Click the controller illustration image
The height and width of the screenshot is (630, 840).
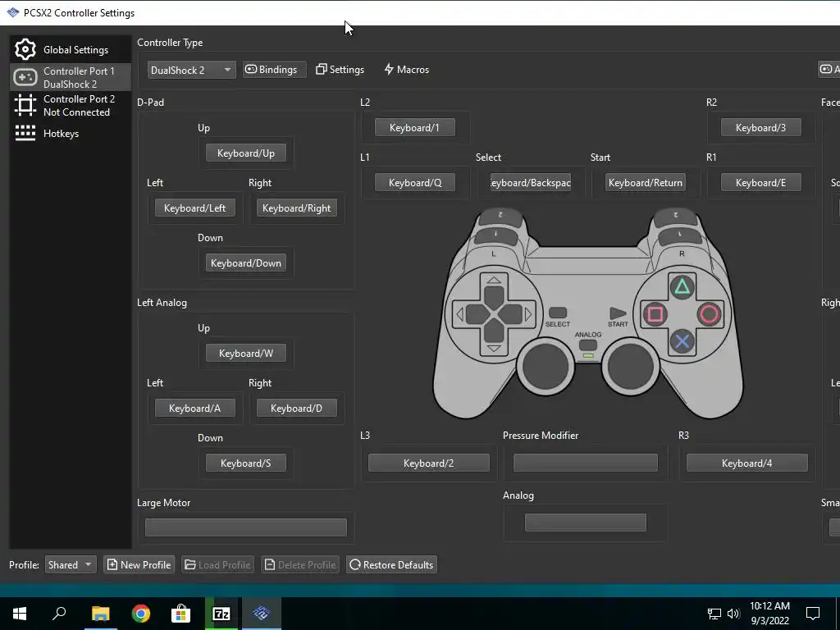coord(587,313)
